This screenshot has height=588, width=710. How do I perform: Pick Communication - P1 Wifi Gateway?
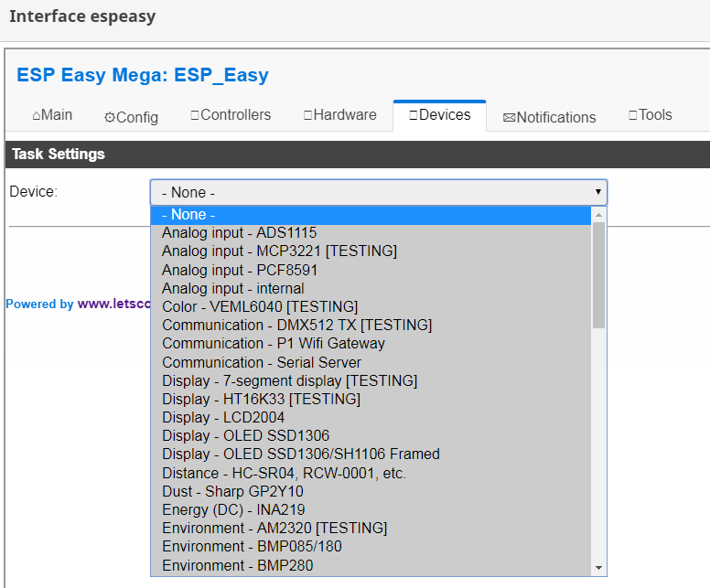[371, 344]
